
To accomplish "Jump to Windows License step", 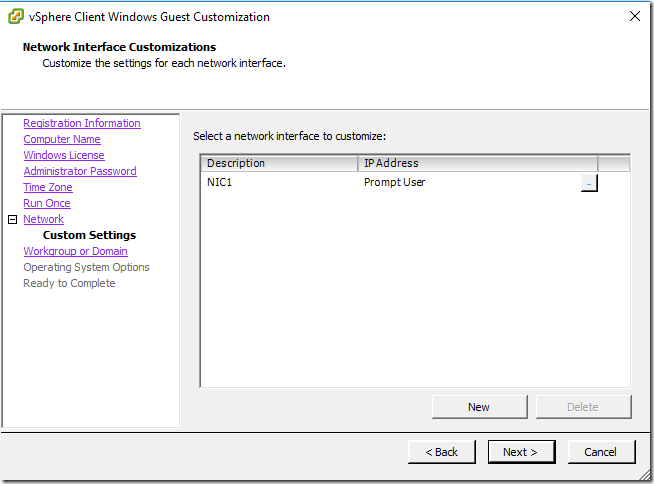I will pyautogui.click(x=64, y=155).
